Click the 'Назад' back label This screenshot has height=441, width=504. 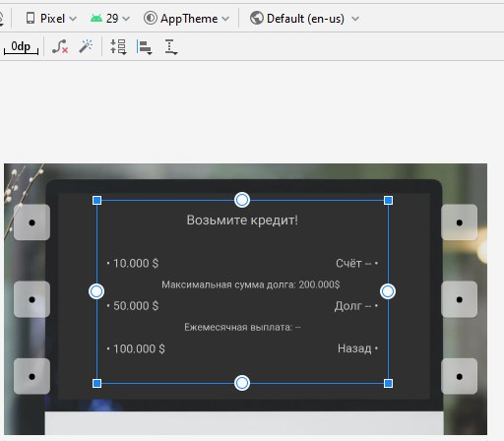click(354, 348)
